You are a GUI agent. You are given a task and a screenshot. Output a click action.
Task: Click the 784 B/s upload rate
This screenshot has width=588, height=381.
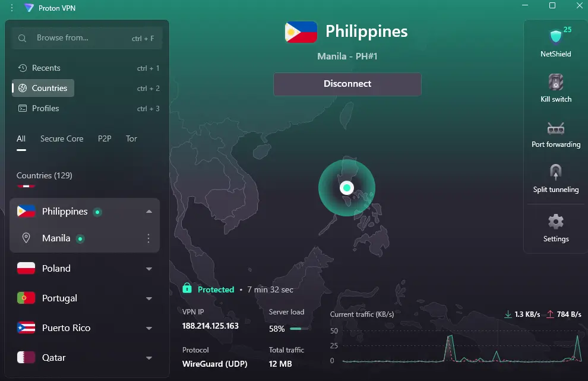coord(569,314)
